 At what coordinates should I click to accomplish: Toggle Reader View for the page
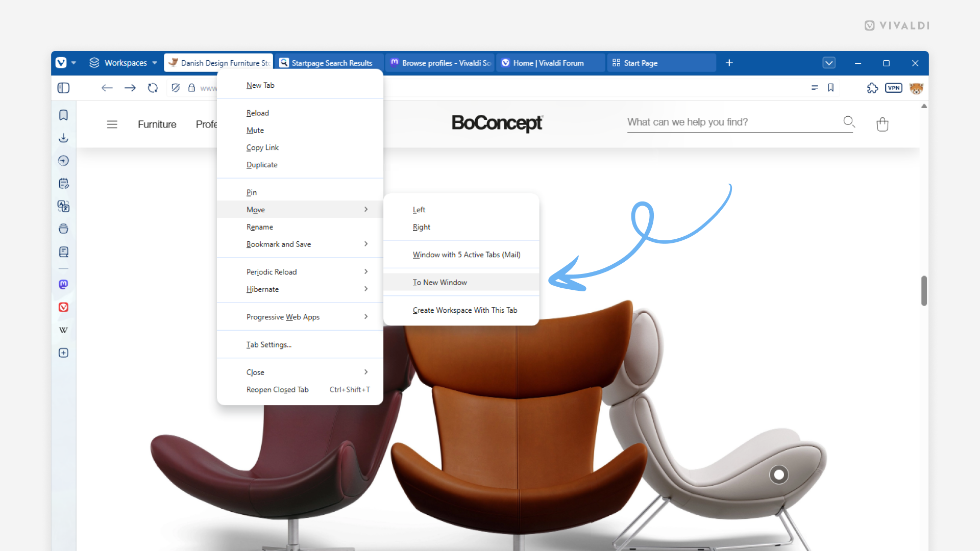(x=814, y=88)
